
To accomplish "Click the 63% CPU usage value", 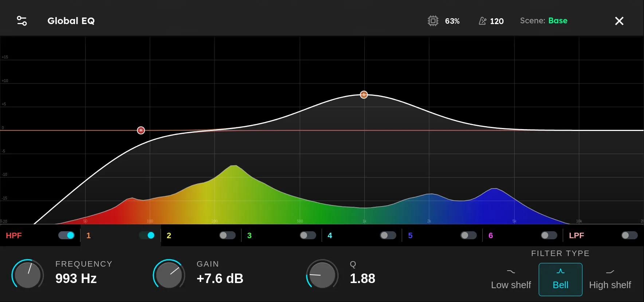I will tap(452, 21).
